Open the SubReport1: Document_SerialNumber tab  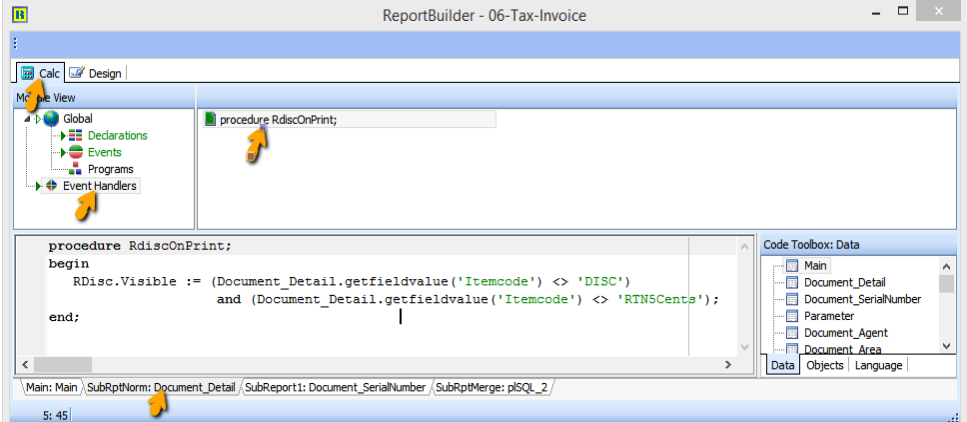coord(335,388)
